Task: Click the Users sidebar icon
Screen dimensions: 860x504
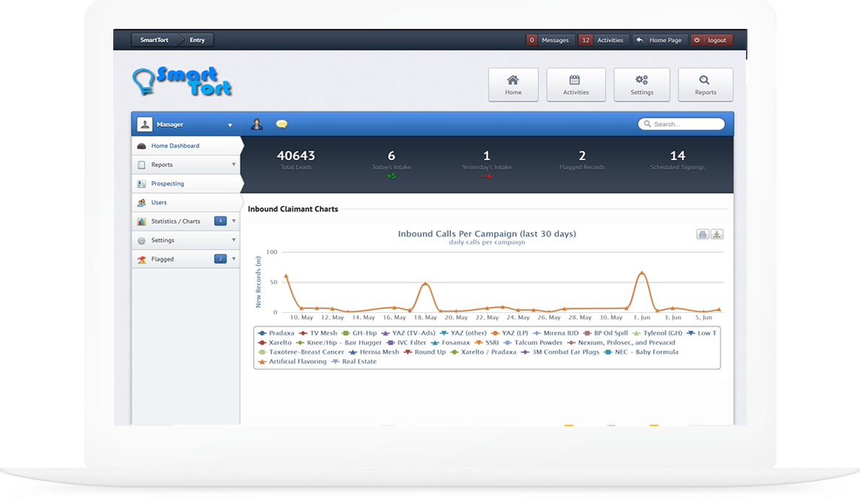Action: point(141,203)
